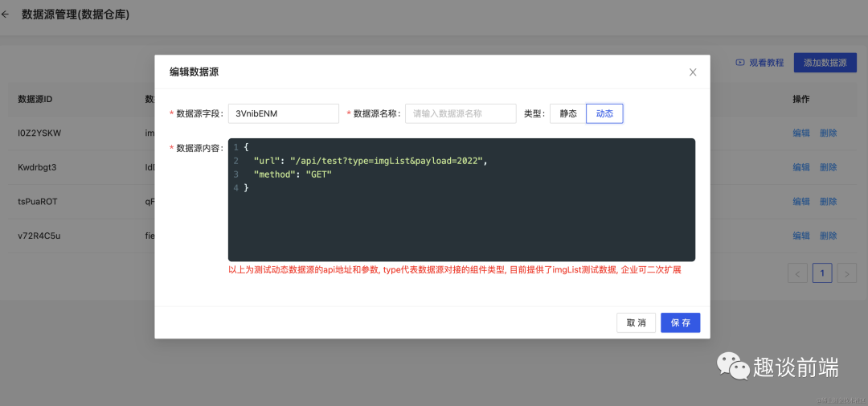Click the back arrow beside 数据源管理
Viewport: 868px width, 406px height.
[x=6, y=15]
